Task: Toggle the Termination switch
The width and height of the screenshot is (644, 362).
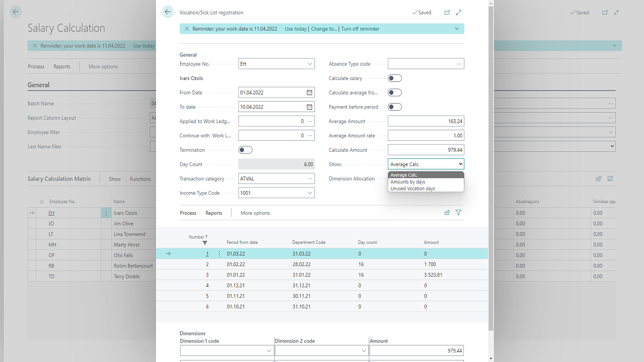Action: pyautogui.click(x=245, y=149)
